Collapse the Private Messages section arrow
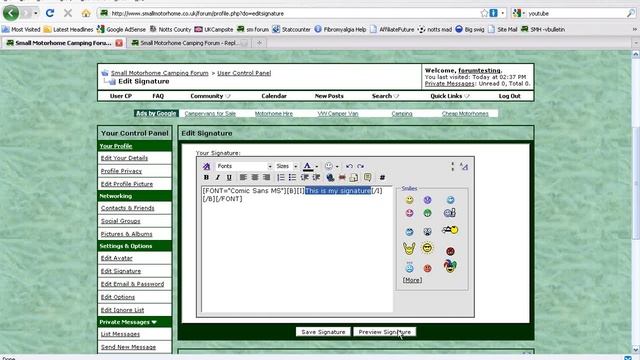640x360 pixels. [154, 322]
